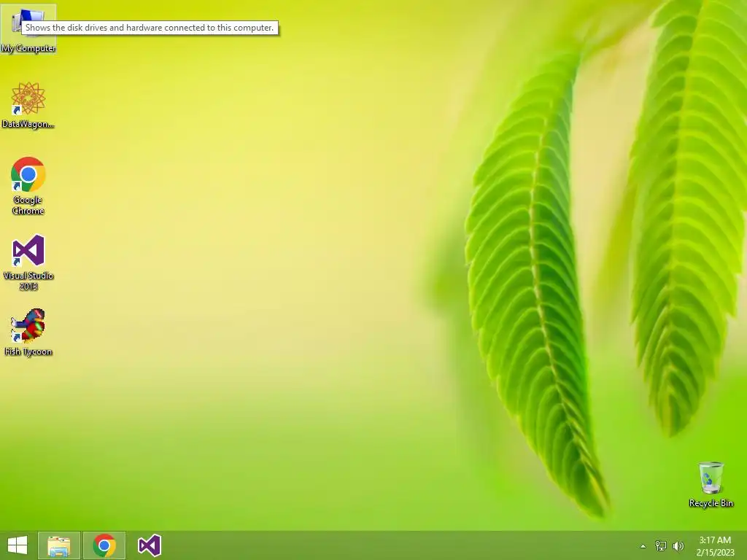This screenshot has width=747, height=560.
Task: Open File Explorer from the taskbar
Action: point(59,545)
